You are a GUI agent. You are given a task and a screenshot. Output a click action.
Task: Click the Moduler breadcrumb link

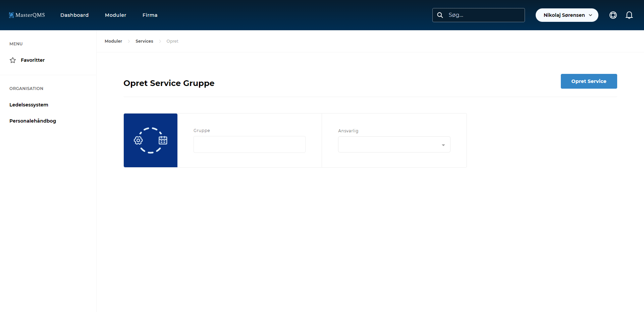(113, 41)
